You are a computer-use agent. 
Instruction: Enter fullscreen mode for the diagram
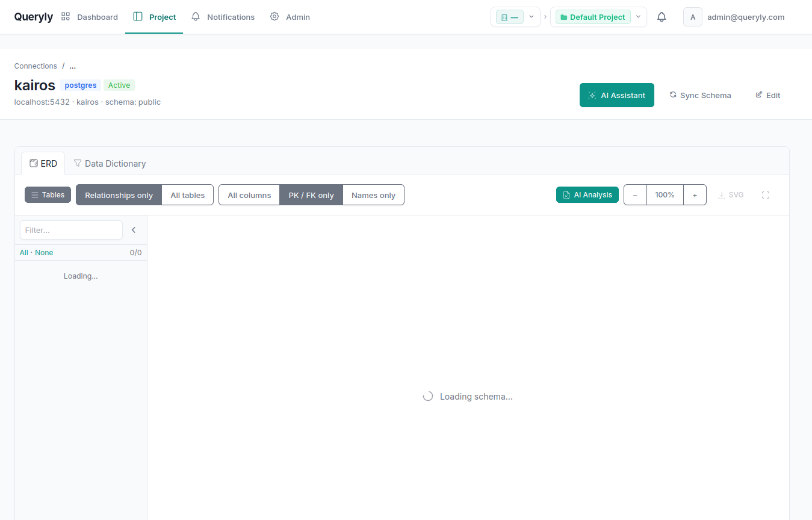click(765, 194)
